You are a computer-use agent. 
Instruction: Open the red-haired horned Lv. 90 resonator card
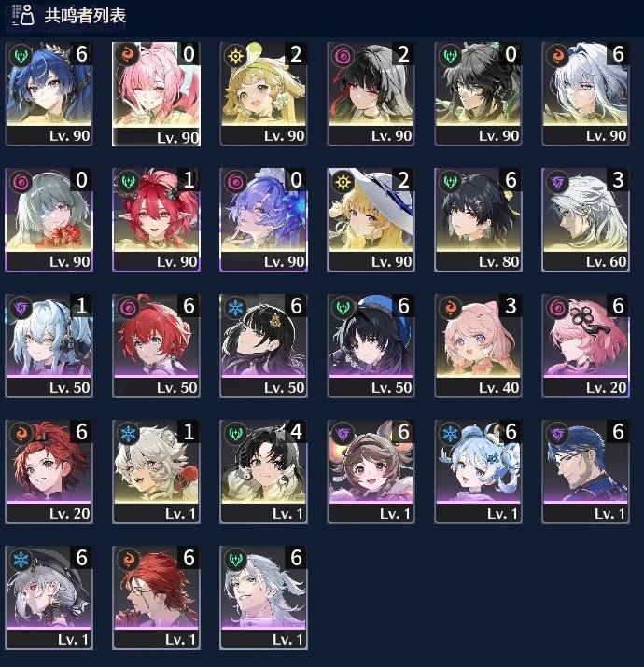(x=156, y=220)
